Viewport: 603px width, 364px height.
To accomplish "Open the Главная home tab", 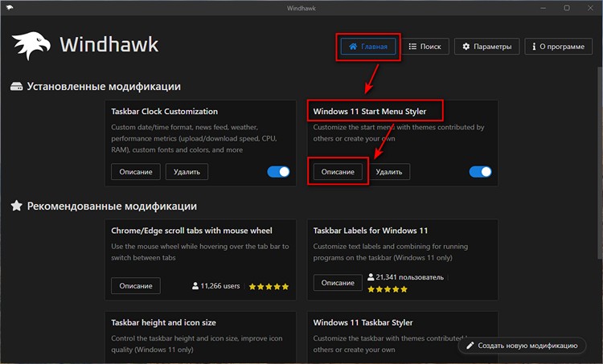I will pos(368,47).
